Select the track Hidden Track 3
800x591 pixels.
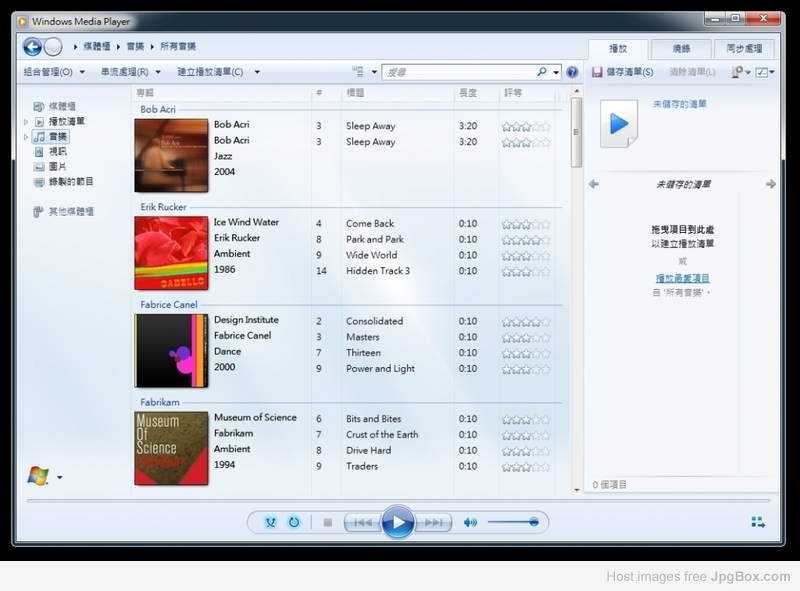378,271
